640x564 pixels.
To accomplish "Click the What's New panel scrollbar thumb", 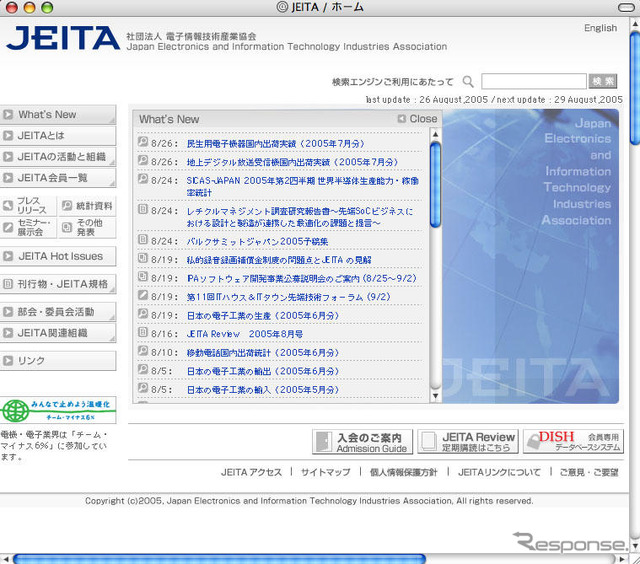I will (x=436, y=184).
